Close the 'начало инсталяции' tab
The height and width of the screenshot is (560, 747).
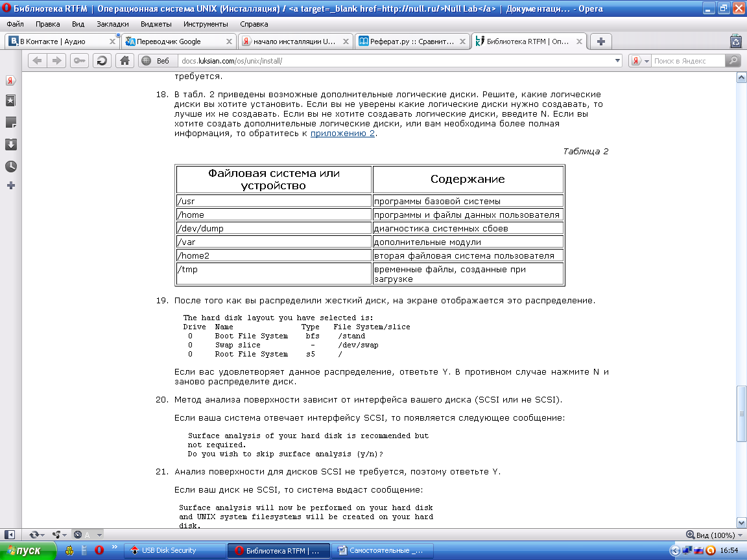point(346,41)
